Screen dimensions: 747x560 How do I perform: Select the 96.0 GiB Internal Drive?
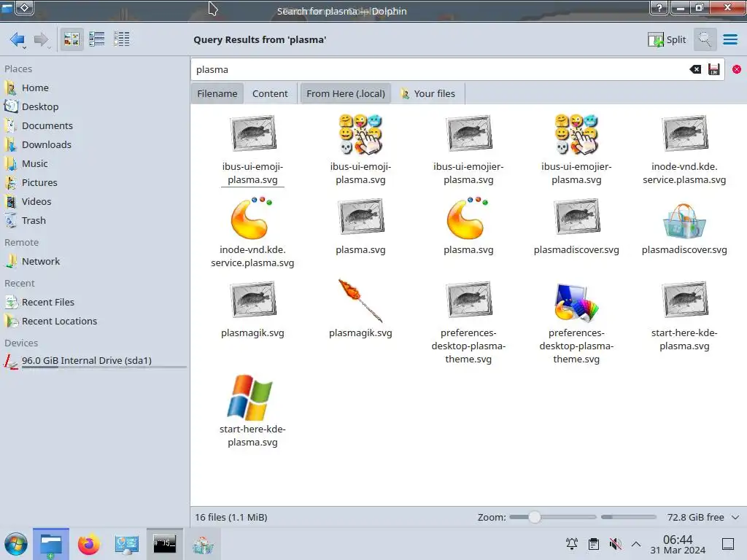coord(94,361)
